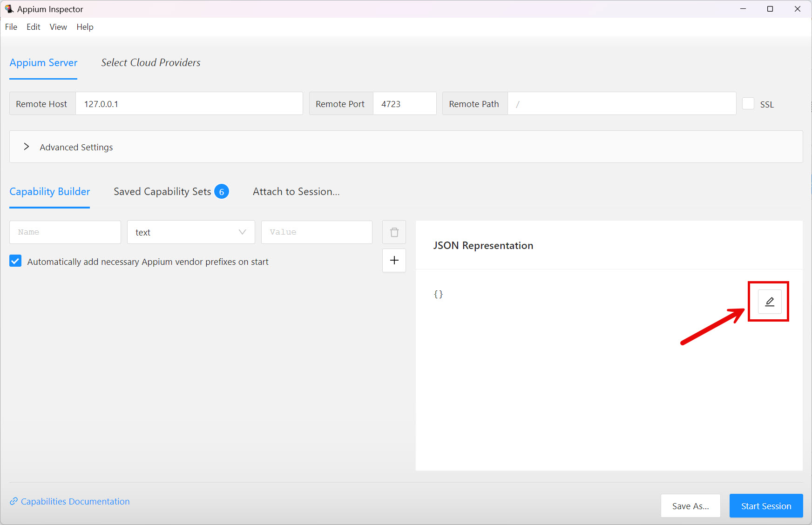Open the Capabilities Documentation link
Screen dimensions: 812x525
(75, 501)
